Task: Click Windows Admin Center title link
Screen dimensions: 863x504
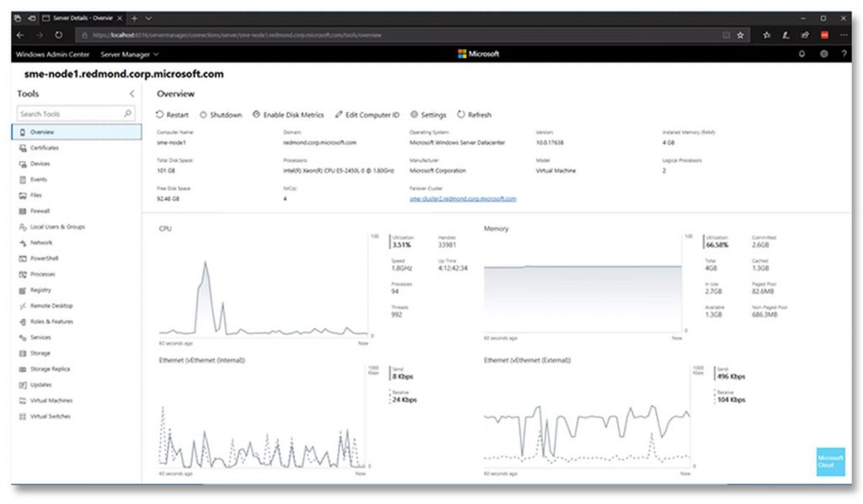Action: click(x=52, y=55)
